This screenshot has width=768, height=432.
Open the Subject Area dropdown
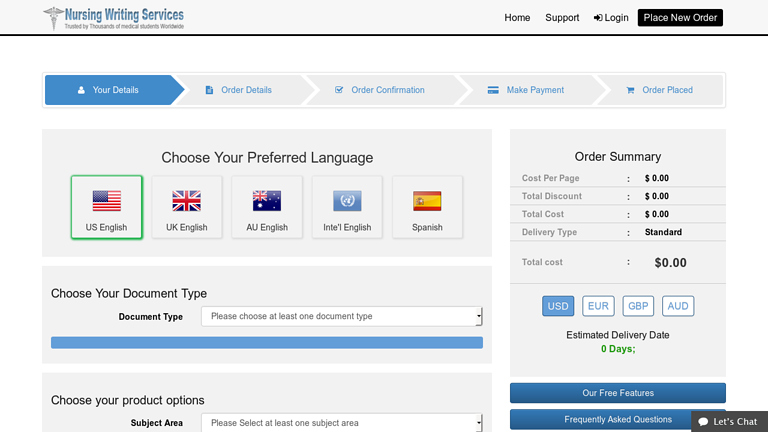coord(342,423)
